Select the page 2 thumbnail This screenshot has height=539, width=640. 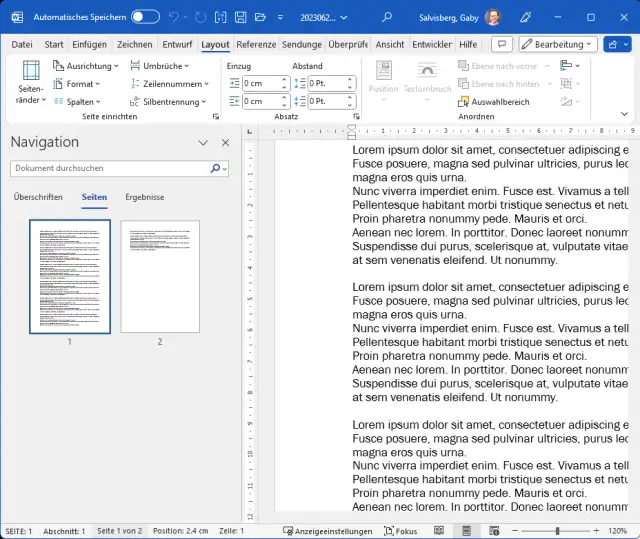[x=159, y=277]
